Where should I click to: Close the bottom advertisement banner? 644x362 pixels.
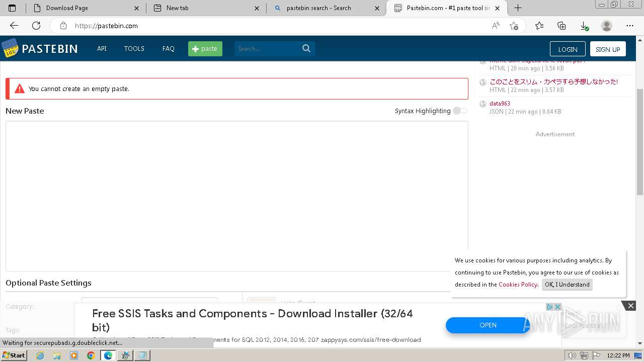tap(630, 306)
